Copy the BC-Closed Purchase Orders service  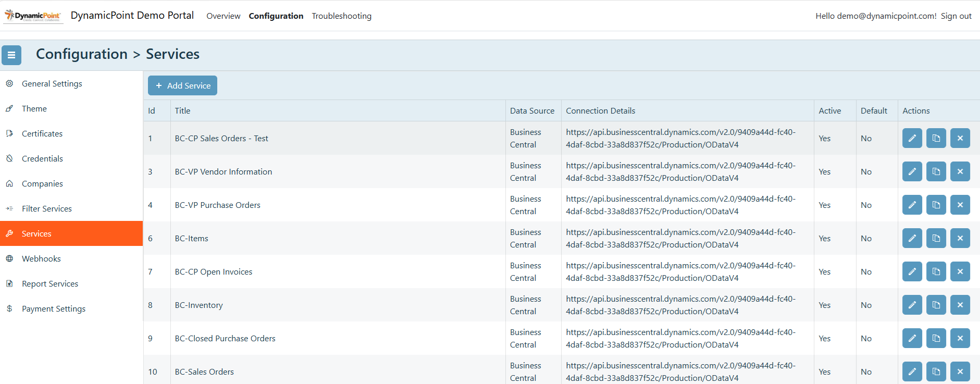[936, 338]
